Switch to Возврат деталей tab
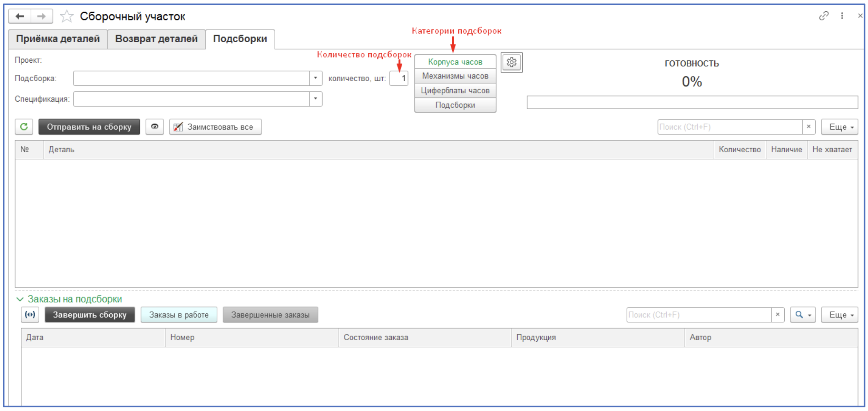Image resolution: width=868 pixels, height=411 pixels. (x=156, y=39)
